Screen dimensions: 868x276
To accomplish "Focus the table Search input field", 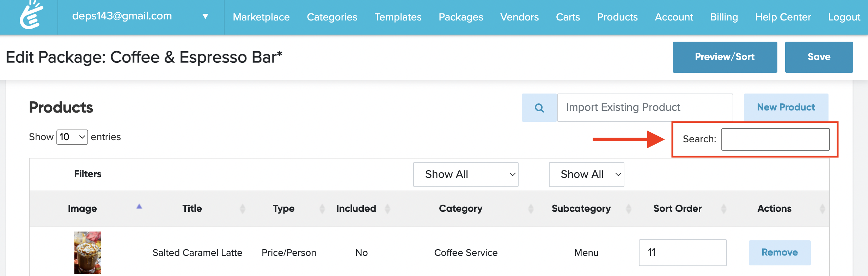I will [775, 139].
